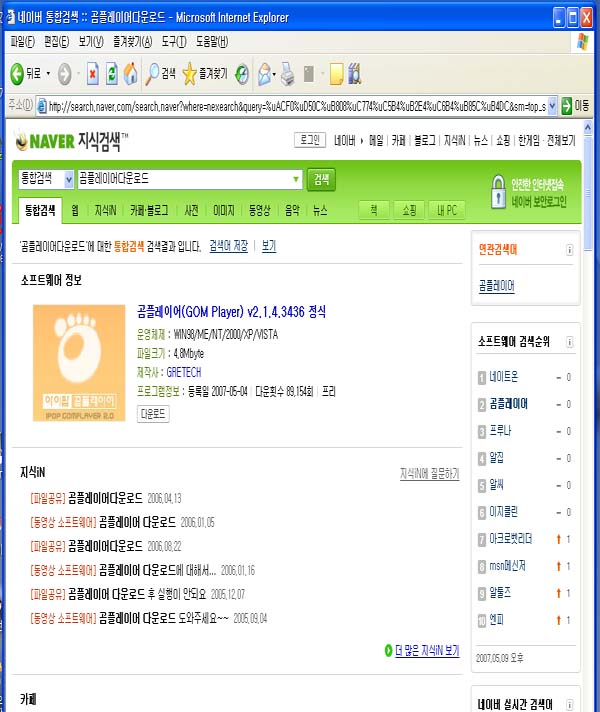Select the 뉴스 search tab

(x=320, y=210)
